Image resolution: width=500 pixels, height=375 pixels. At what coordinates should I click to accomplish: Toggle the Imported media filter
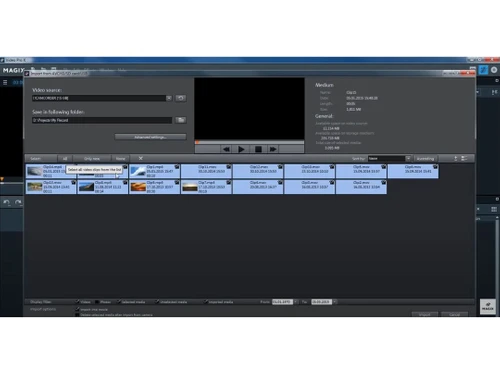206,302
